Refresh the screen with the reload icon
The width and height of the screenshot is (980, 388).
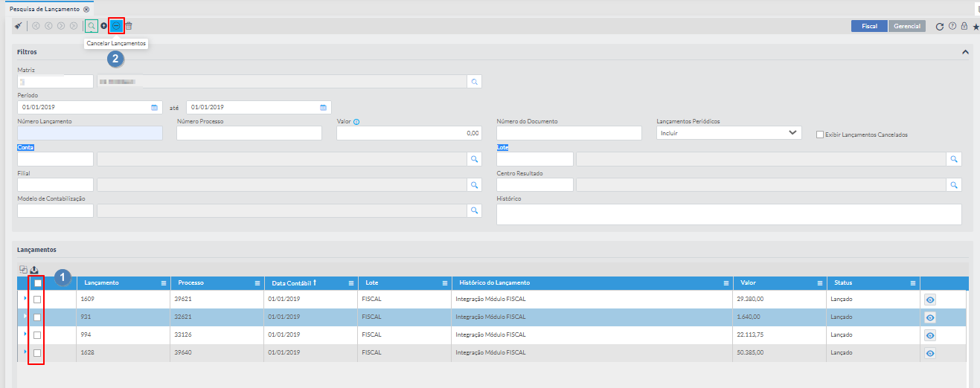pos(940,26)
